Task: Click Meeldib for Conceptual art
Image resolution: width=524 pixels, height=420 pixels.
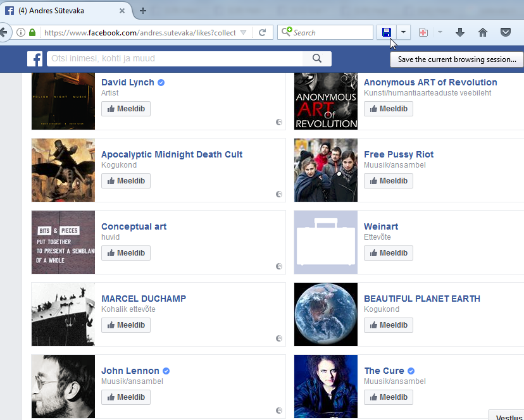Action: click(126, 253)
